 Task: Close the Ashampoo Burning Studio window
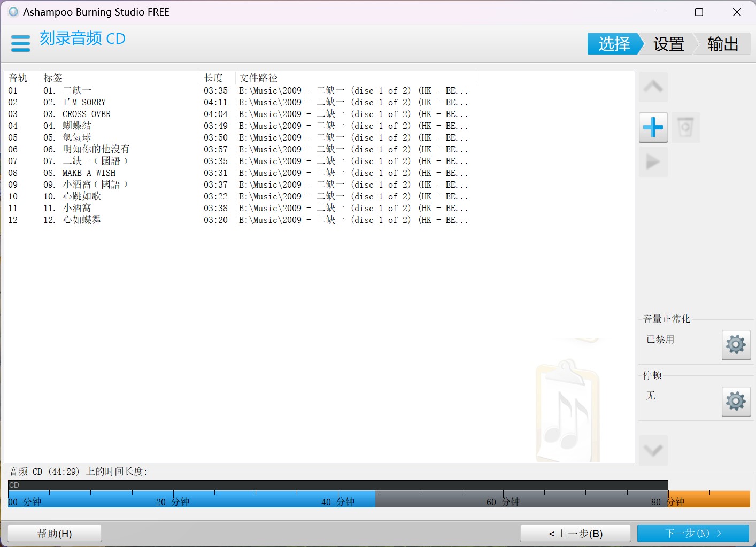737,12
